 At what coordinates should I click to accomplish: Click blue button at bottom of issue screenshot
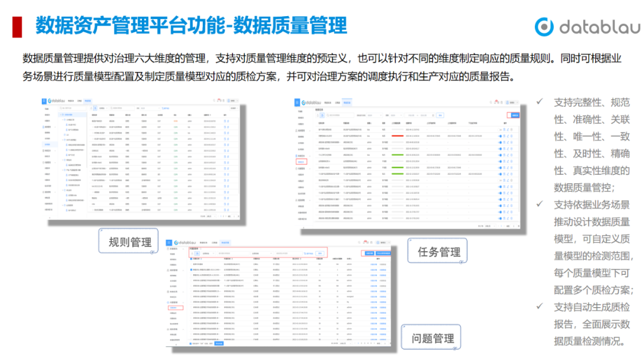pyautogui.click(x=219, y=343)
